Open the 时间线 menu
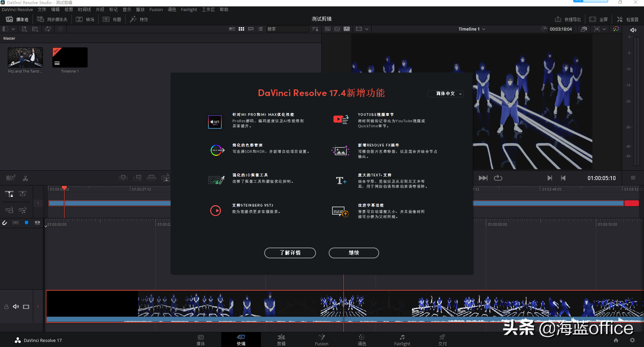 point(84,10)
